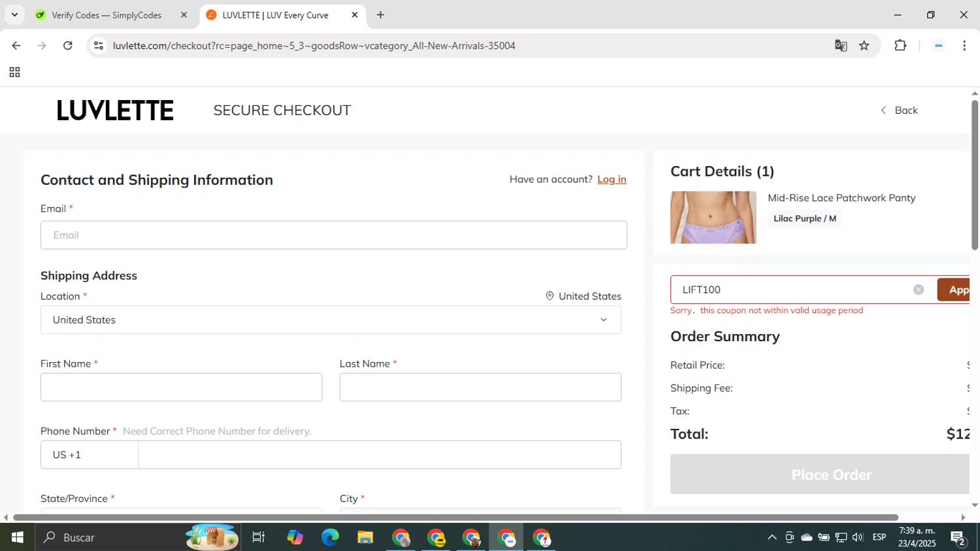The width and height of the screenshot is (980, 551).
Task: Switch to Verify Codes SimplyCodes tab
Action: [x=106, y=15]
